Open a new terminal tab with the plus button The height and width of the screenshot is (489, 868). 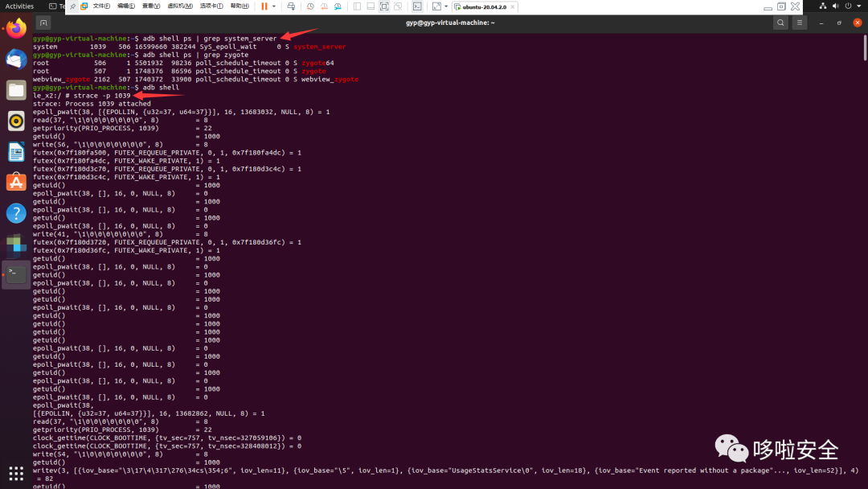(x=43, y=23)
